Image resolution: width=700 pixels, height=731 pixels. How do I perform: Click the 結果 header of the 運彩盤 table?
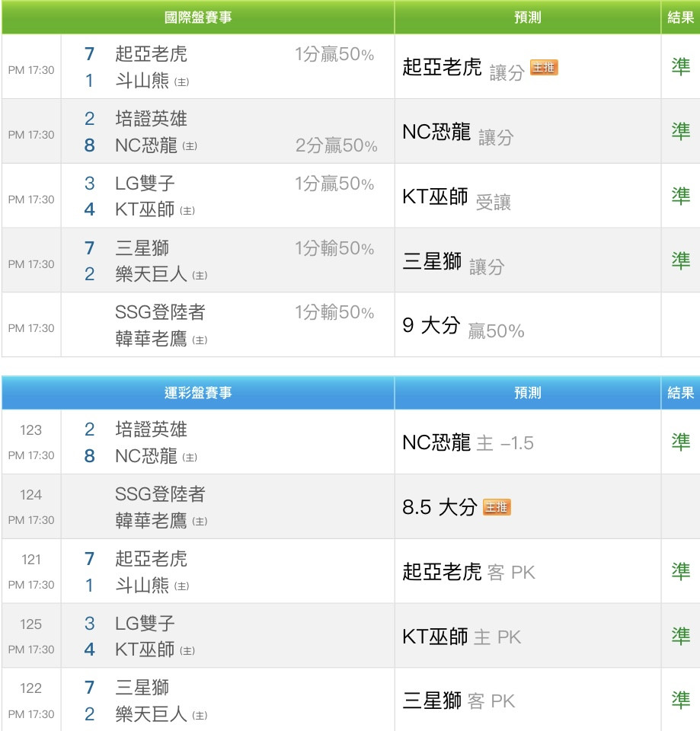tap(680, 393)
